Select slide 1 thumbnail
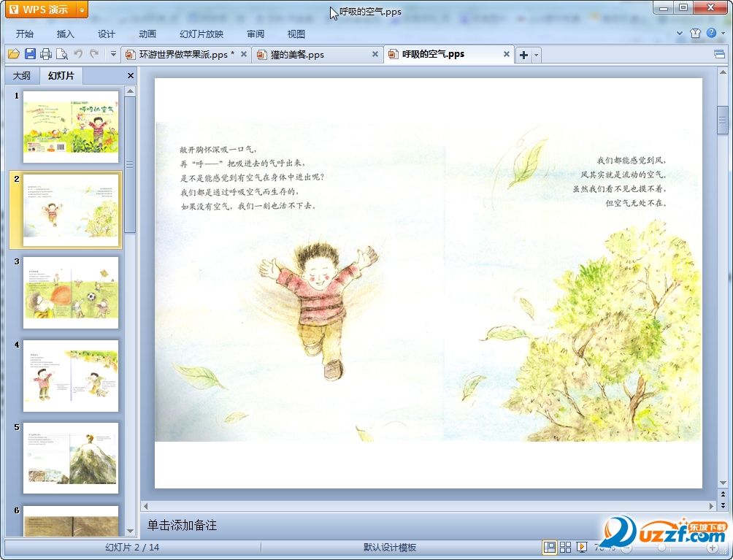This screenshot has width=733, height=560. tap(71, 127)
